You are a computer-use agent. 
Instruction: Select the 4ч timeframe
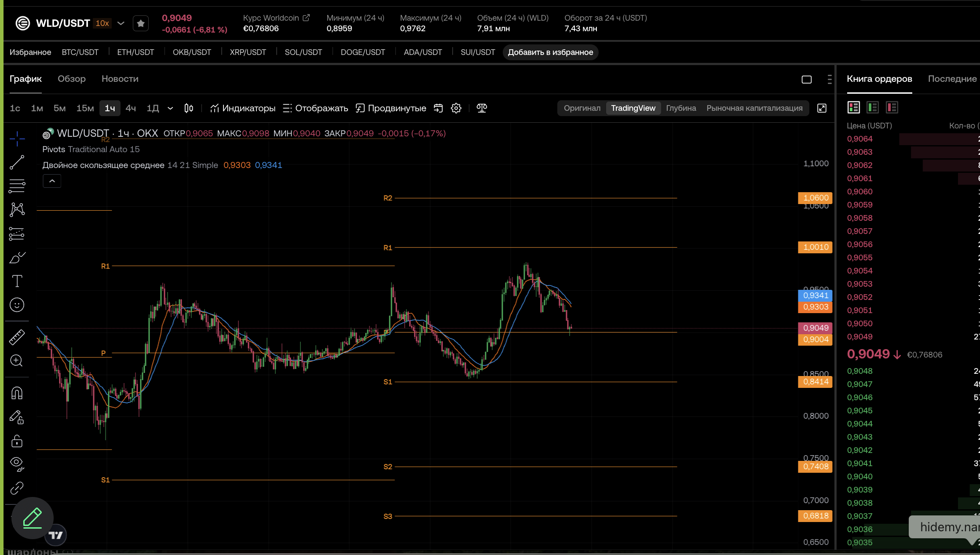pyautogui.click(x=131, y=108)
